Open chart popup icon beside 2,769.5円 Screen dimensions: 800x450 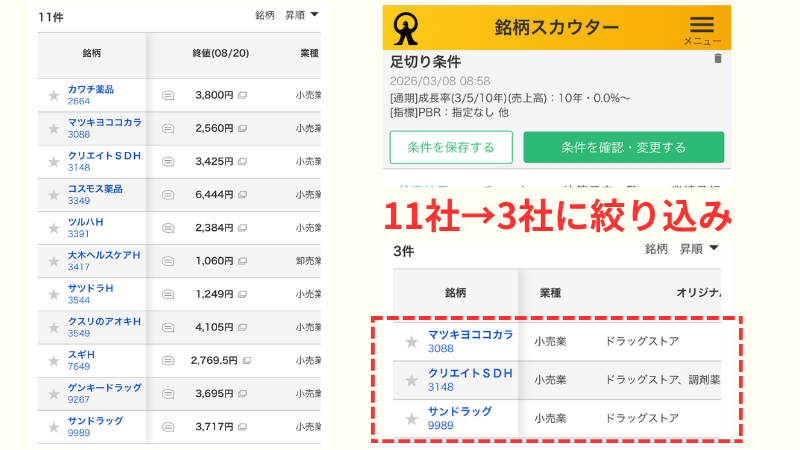(246, 361)
